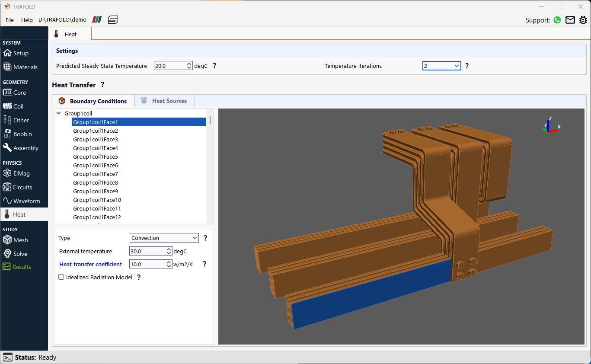Image resolution: width=591 pixels, height=364 pixels.
Task: Click the Heat Transfer help question mark
Action: pyautogui.click(x=102, y=85)
